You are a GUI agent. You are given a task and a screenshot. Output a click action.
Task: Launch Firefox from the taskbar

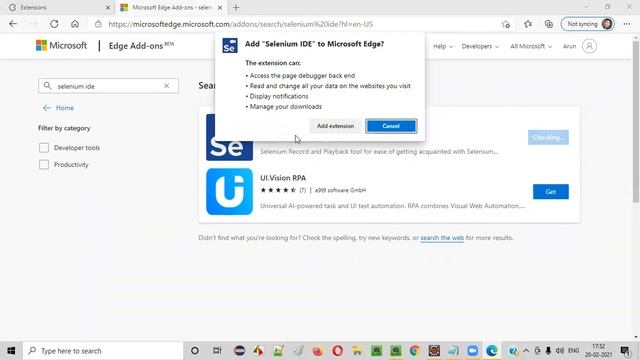tap(318, 351)
